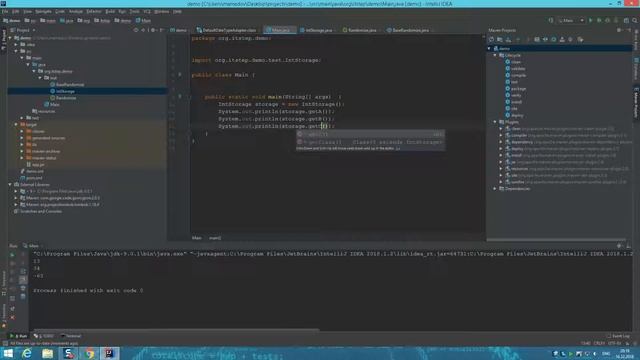Collapse the Plugins node in the Maven panel

[x=495, y=122]
